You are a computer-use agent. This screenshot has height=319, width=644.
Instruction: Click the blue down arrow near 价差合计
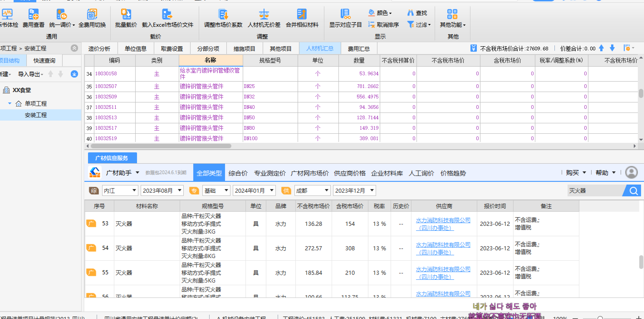point(612,48)
